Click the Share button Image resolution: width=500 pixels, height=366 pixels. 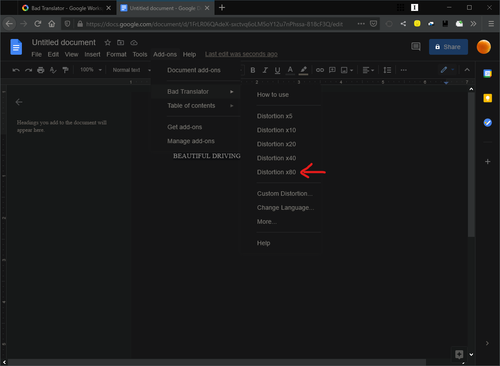tap(448, 47)
